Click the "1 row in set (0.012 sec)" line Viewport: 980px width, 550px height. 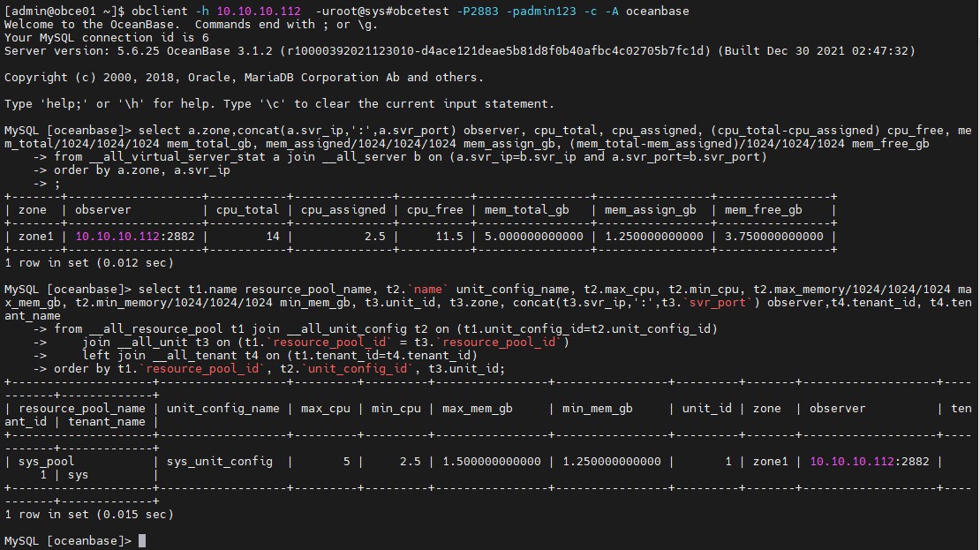(89, 263)
